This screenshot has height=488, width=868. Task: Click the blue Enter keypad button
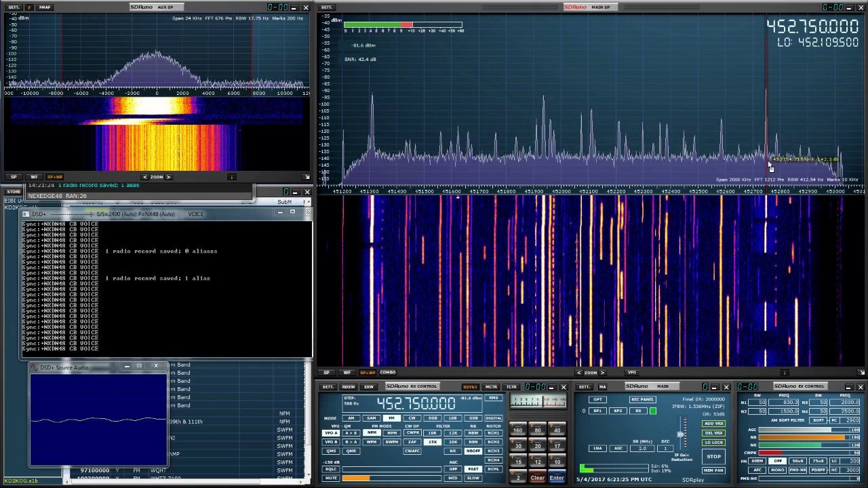[x=557, y=476]
